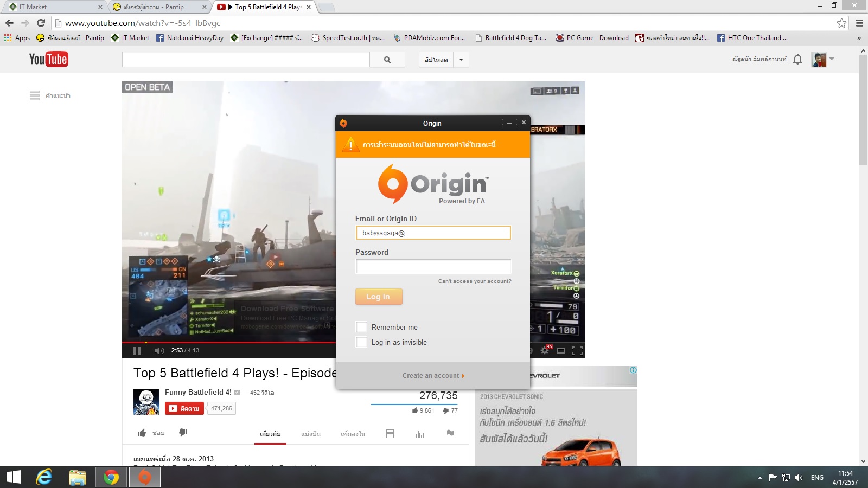Open the SpeedTest.or.th bookmark
Viewport: 868px width, 488px height.
point(348,38)
